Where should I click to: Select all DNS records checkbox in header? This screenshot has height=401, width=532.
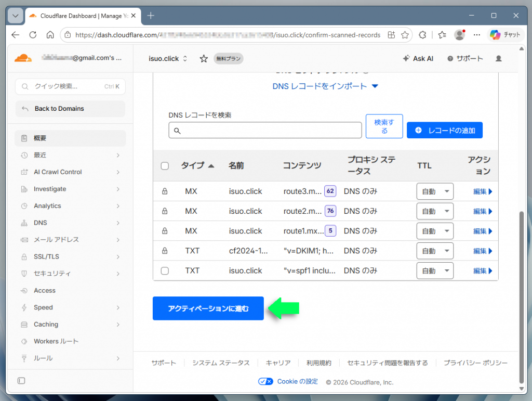click(165, 166)
